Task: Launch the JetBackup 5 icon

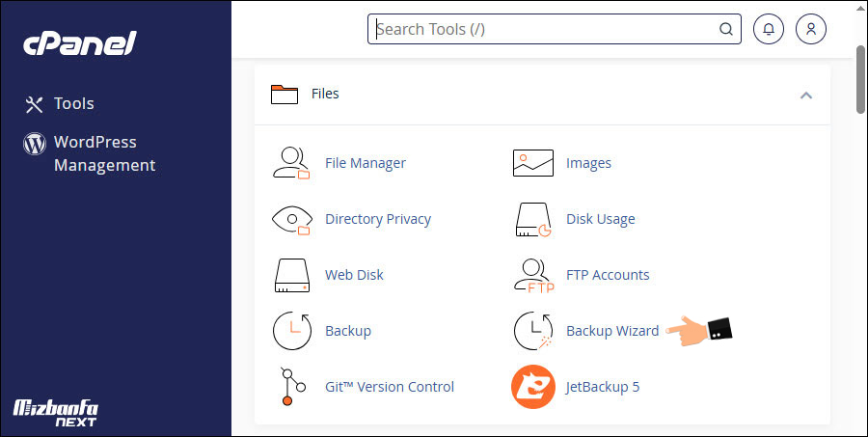Action: (x=532, y=387)
